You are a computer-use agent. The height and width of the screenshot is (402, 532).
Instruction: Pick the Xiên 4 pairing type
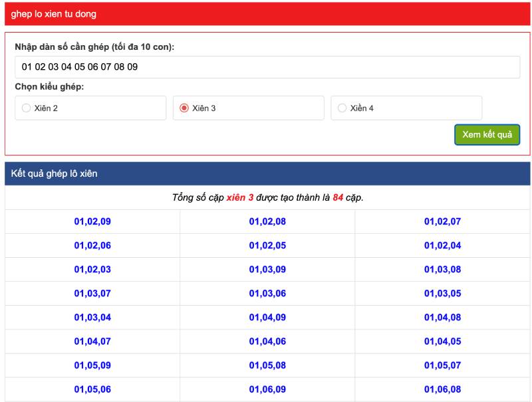click(342, 108)
